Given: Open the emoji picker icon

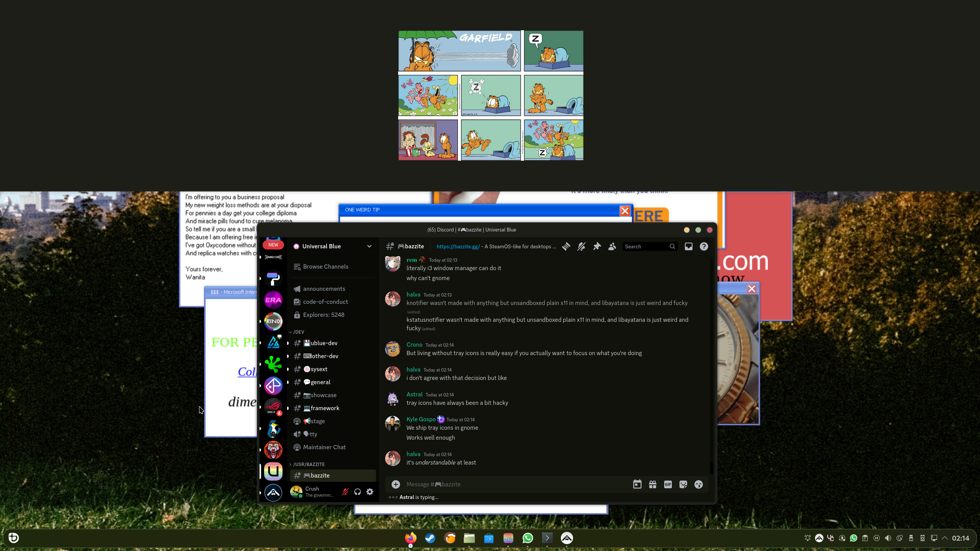Looking at the screenshot, I should pos(698,484).
